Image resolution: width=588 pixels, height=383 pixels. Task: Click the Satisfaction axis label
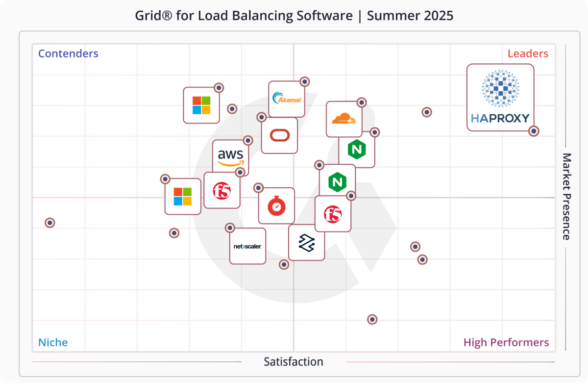click(x=294, y=362)
